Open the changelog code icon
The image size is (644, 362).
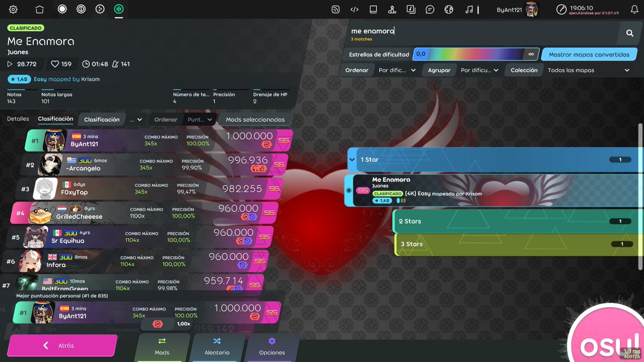point(354,9)
